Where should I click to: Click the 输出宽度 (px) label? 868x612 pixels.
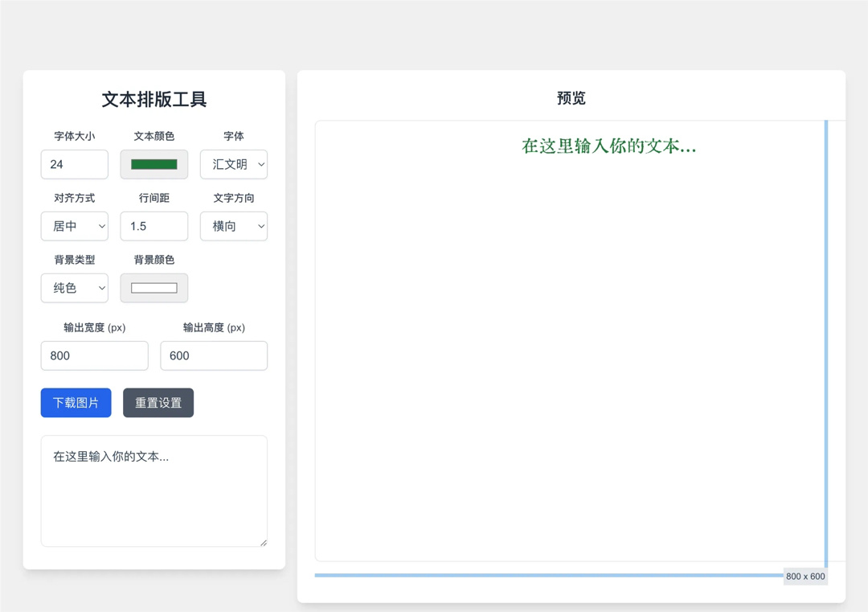95,327
